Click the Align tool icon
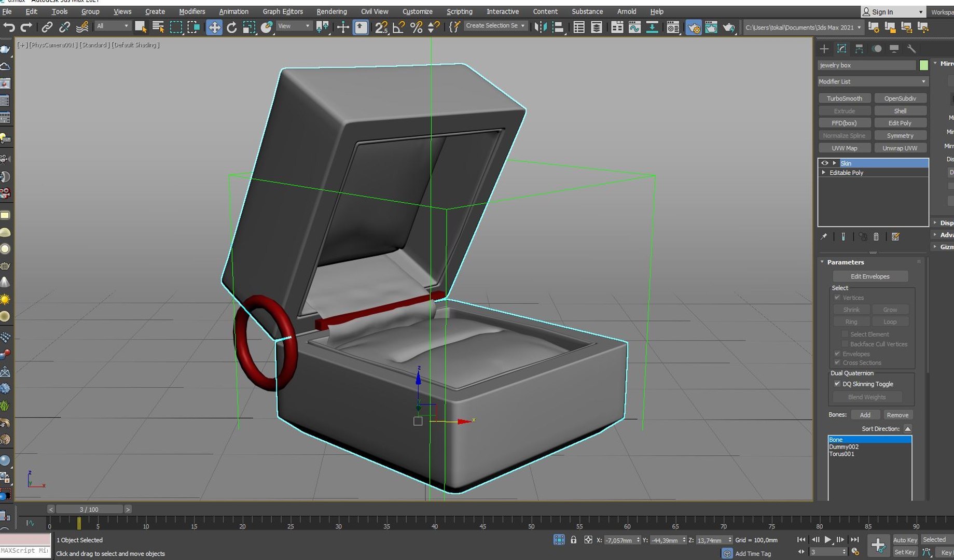Image resolution: width=954 pixels, height=560 pixels. pyautogui.click(x=558, y=27)
